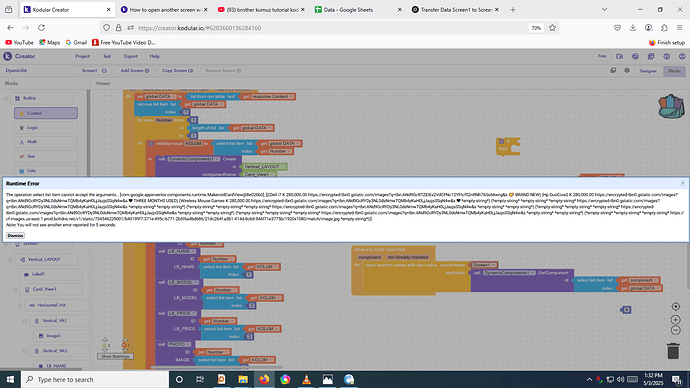Zoom in the blocks workspace
The height and width of the screenshot is (388, 690).
(x=675, y=320)
